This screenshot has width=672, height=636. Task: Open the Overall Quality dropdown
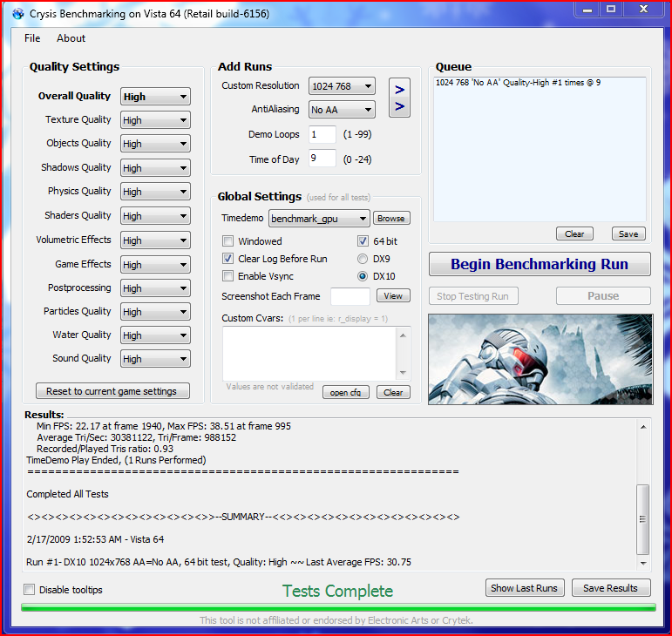[x=155, y=97]
